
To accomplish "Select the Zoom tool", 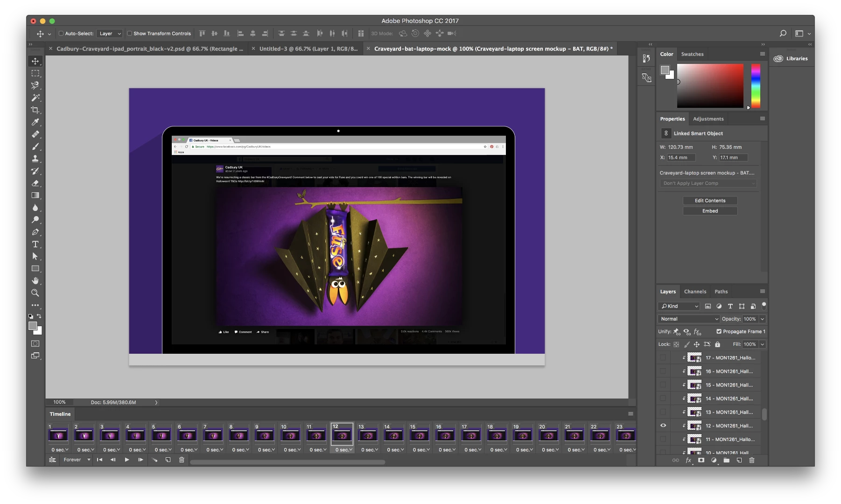I will click(x=35, y=293).
